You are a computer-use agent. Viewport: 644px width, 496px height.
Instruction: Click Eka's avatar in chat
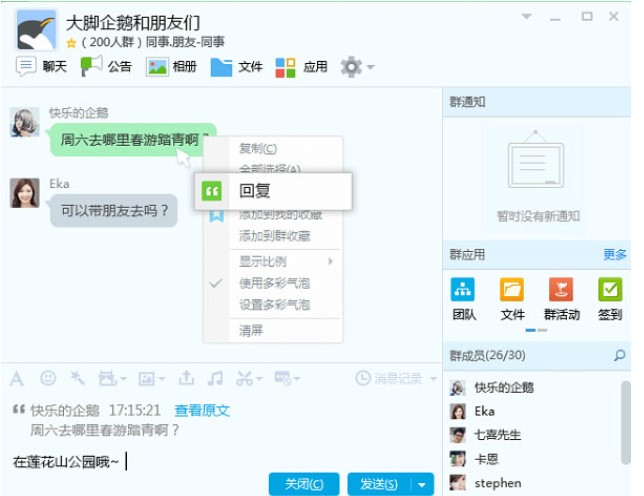coord(25,193)
